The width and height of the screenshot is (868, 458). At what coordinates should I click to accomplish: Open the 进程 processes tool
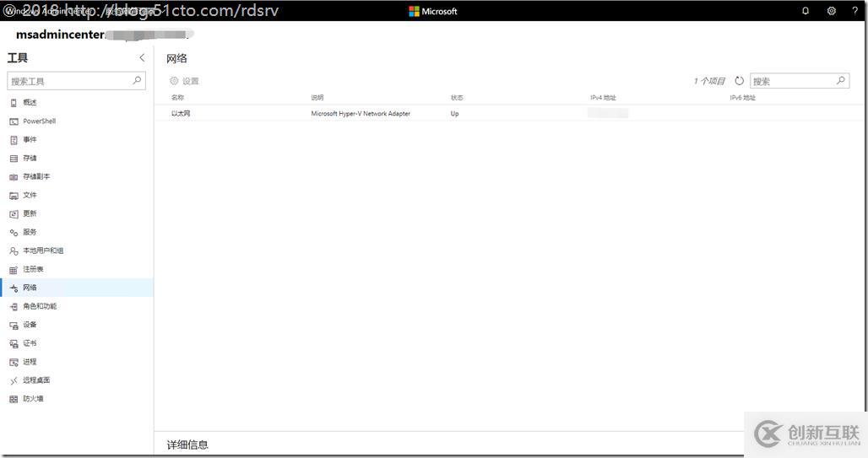[x=30, y=362]
